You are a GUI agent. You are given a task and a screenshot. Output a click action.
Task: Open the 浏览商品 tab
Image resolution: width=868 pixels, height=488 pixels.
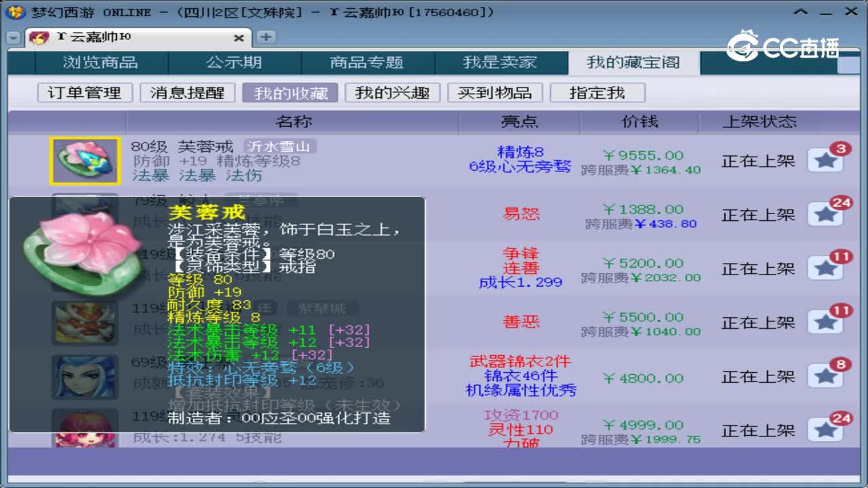pyautogui.click(x=100, y=62)
